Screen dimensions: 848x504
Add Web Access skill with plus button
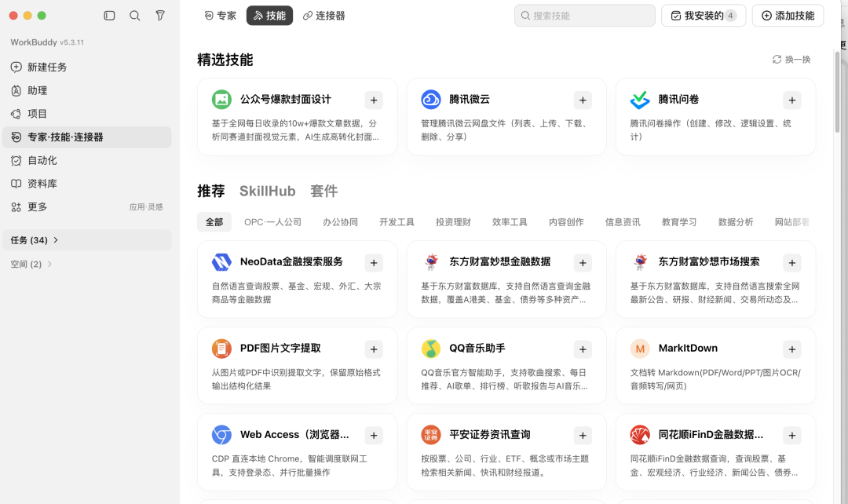pos(374,436)
